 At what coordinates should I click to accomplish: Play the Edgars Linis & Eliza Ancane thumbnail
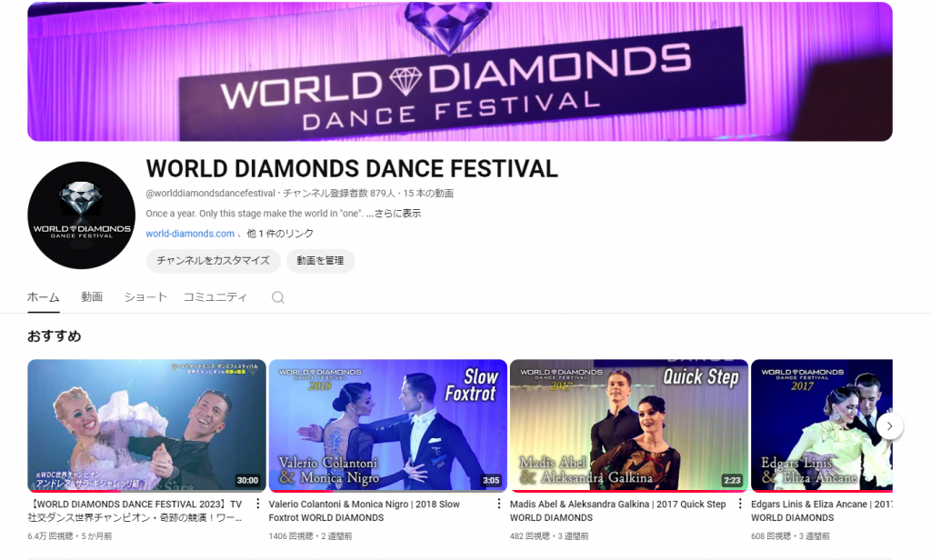click(x=822, y=425)
